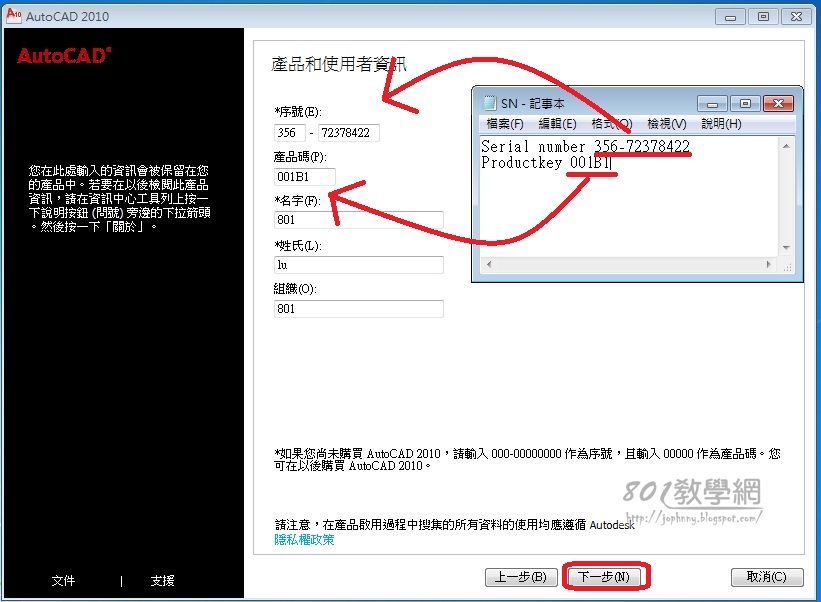Open the 檢視(V) menu in Notepad
821x602 pixels.
pyautogui.click(x=667, y=124)
